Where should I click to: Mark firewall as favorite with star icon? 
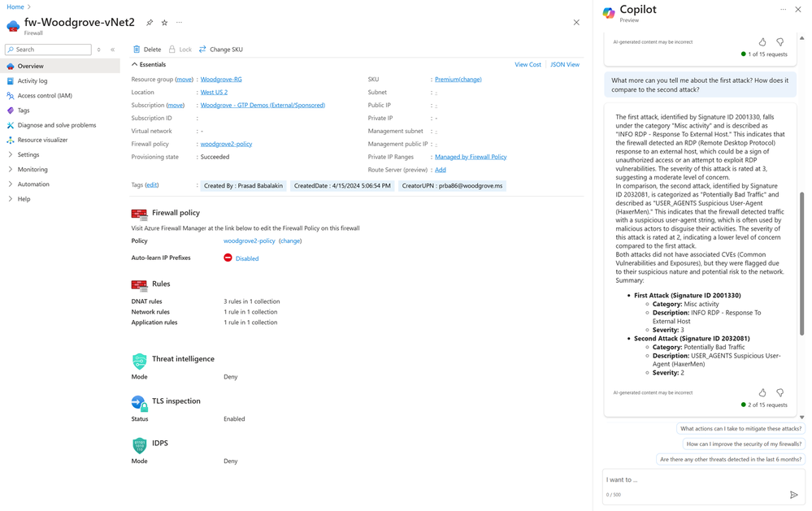(164, 23)
